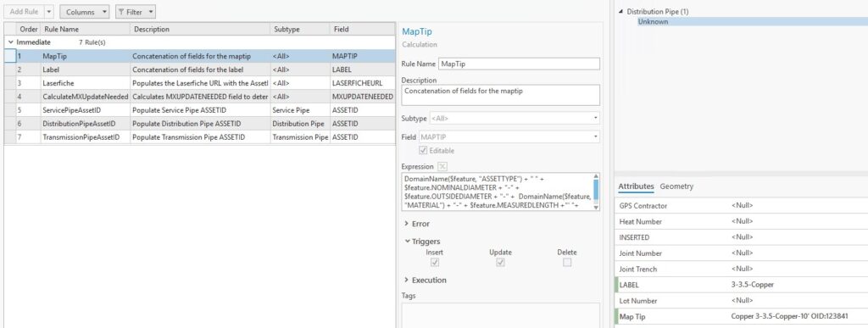Click the Distribution Pipe subtype cell
The height and width of the screenshot is (328, 868).
coord(300,124)
